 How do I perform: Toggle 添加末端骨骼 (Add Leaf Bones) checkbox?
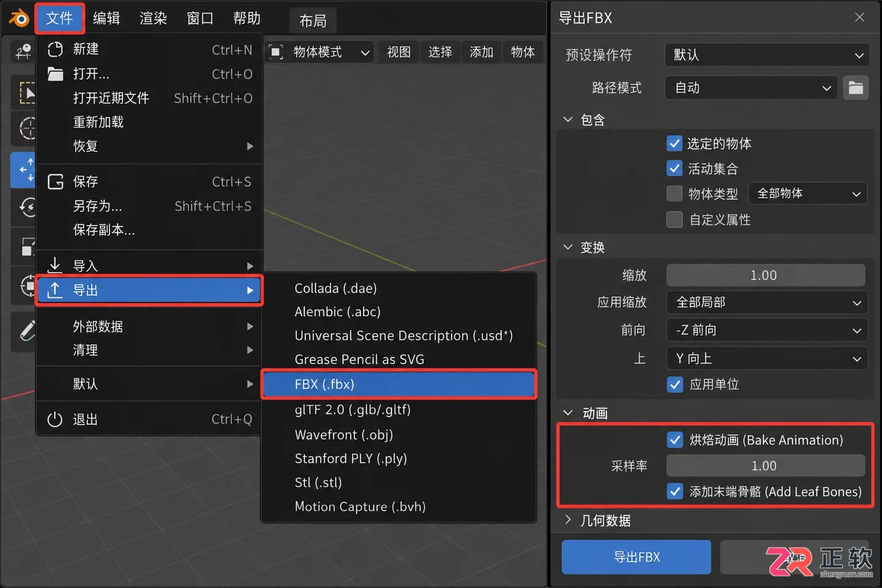click(675, 491)
